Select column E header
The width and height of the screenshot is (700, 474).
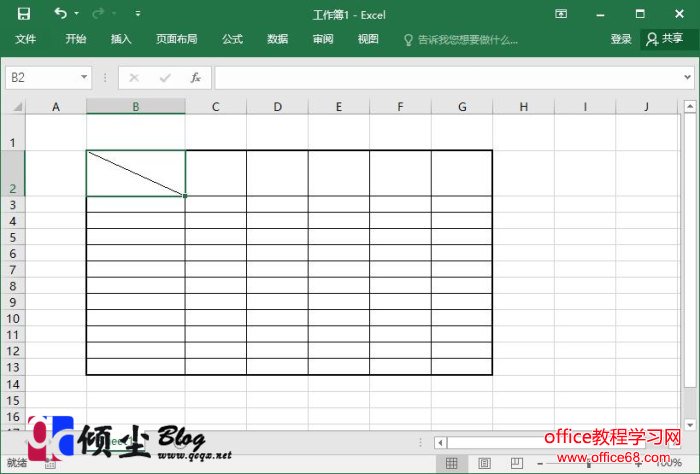click(x=339, y=107)
